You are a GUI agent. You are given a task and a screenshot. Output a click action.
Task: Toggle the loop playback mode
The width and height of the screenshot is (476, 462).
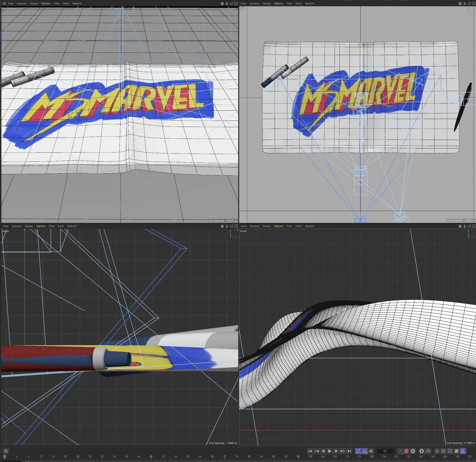pyautogui.click(x=358, y=451)
